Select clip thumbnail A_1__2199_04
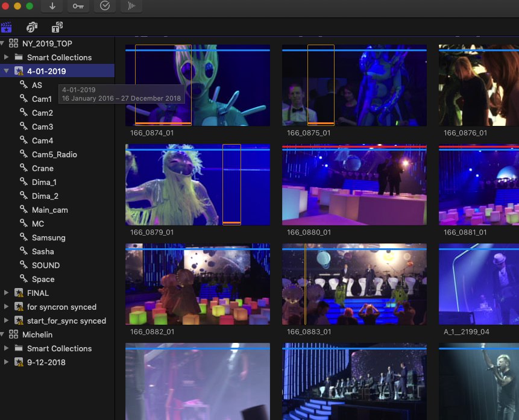The image size is (519, 420). click(x=479, y=284)
